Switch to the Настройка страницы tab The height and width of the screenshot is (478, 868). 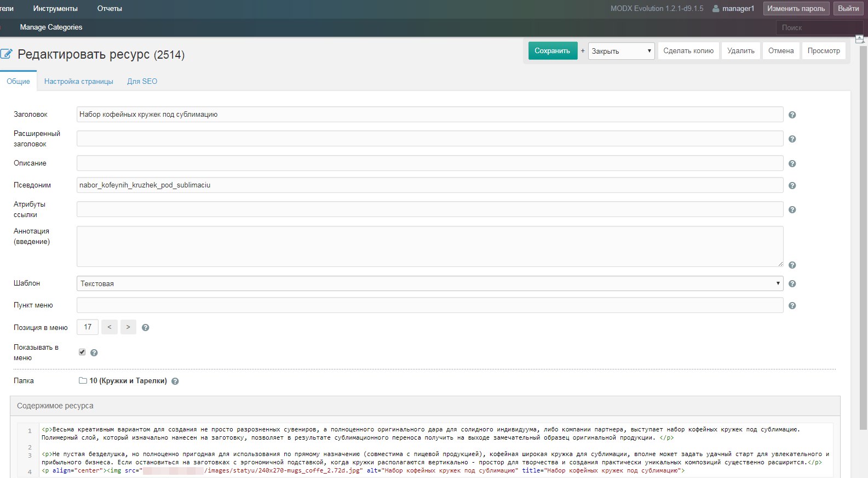coord(79,81)
